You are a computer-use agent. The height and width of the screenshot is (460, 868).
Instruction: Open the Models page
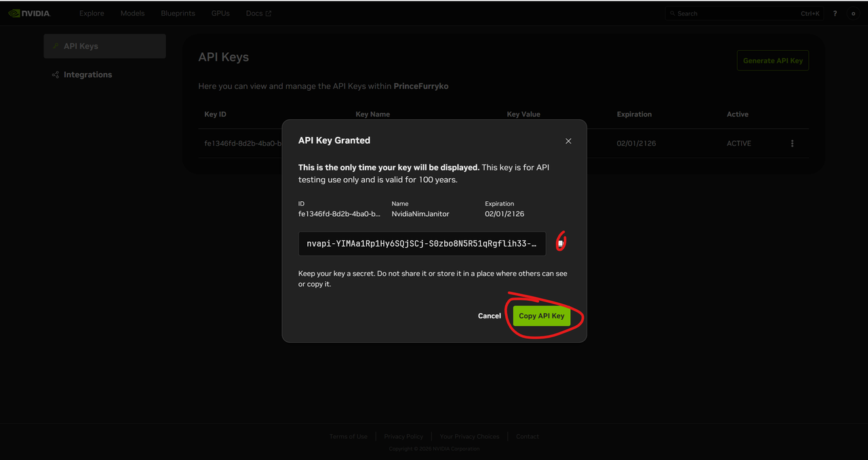(x=132, y=14)
